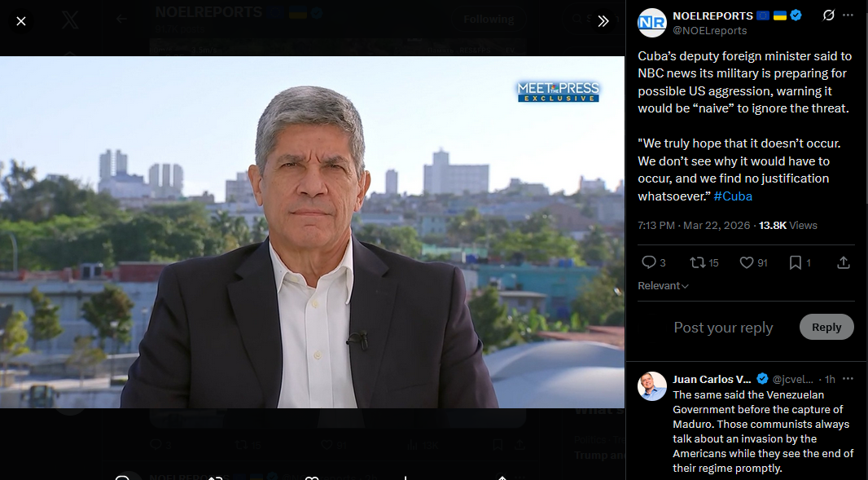The height and width of the screenshot is (480, 868).
Task: Click Juan Carlos reply text about Maduro
Action: coord(763,431)
